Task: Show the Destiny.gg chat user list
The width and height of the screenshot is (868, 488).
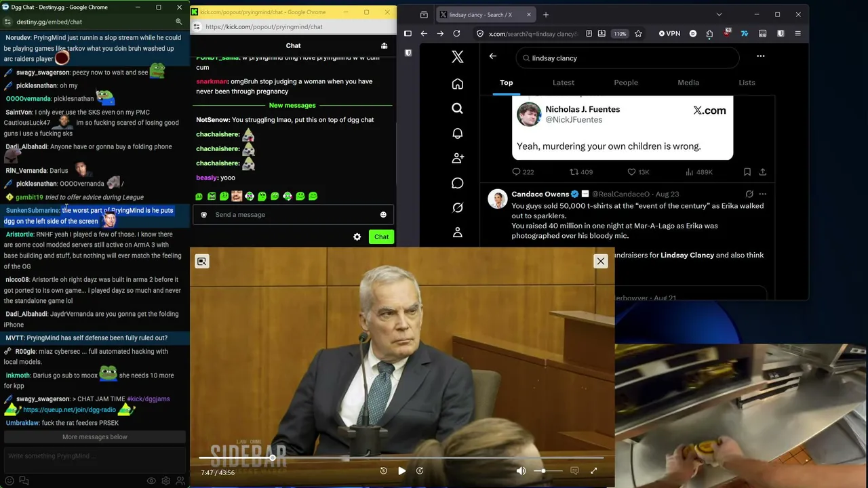Action: pyautogui.click(x=180, y=481)
